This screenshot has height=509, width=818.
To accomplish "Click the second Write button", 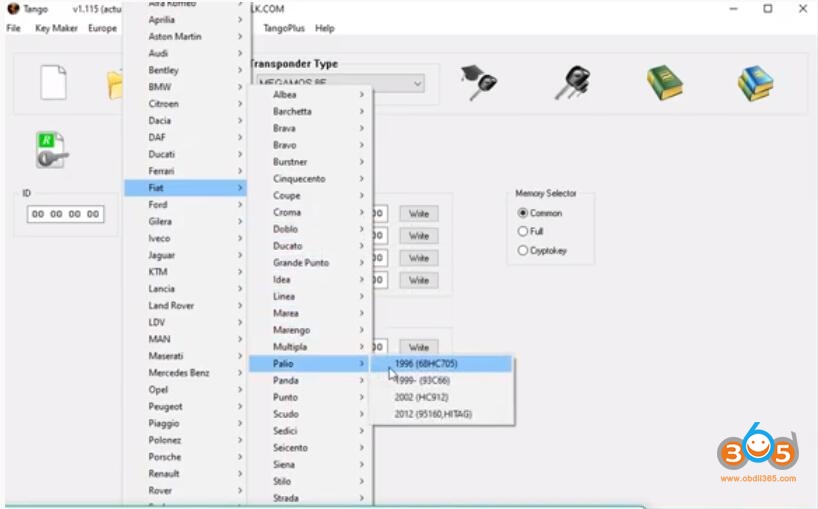I will 418,236.
